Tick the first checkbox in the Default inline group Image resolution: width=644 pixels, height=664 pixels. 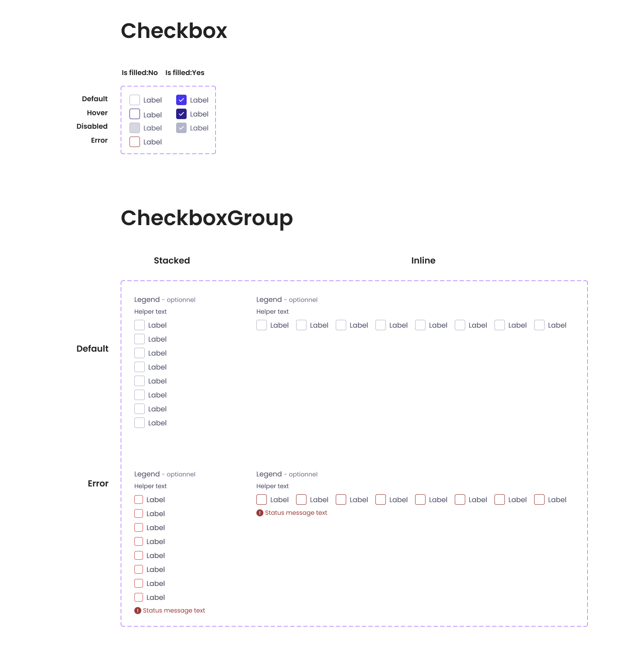(262, 325)
